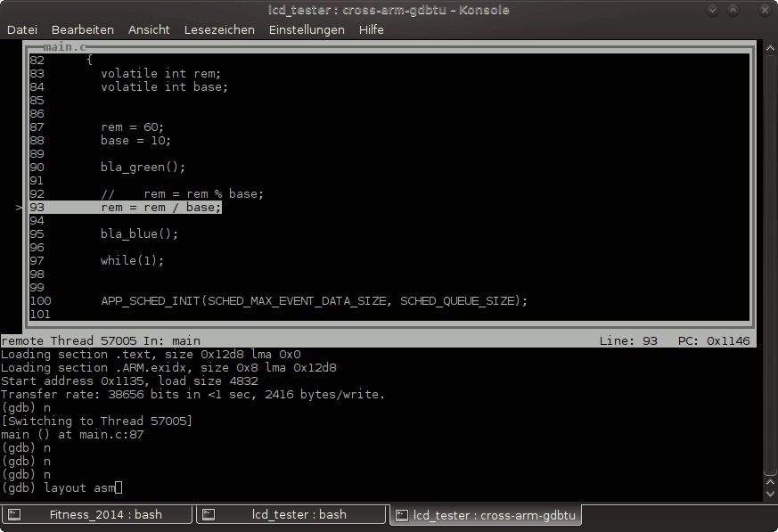Open the Ansicht menu

click(149, 29)
